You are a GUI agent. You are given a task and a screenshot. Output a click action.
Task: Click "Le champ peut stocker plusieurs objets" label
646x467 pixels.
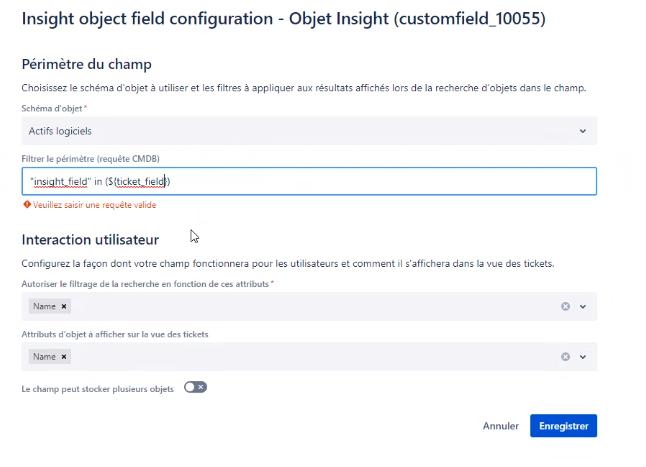tap(98, 389)
